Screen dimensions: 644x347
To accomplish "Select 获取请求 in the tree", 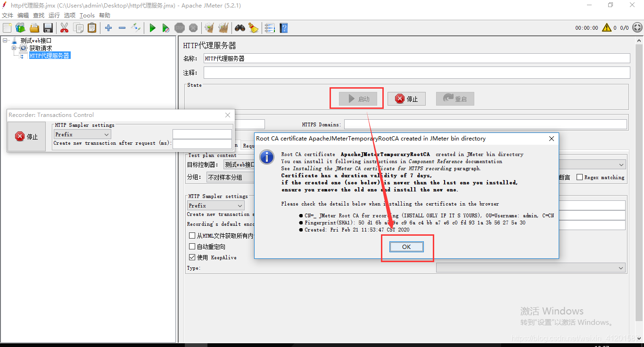I will (x=41, y=48).
